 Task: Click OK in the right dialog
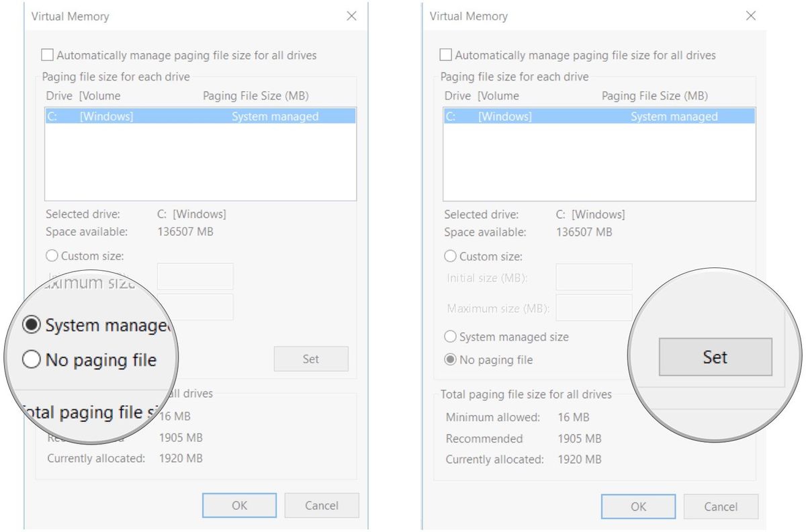click(x=637, y=506)
